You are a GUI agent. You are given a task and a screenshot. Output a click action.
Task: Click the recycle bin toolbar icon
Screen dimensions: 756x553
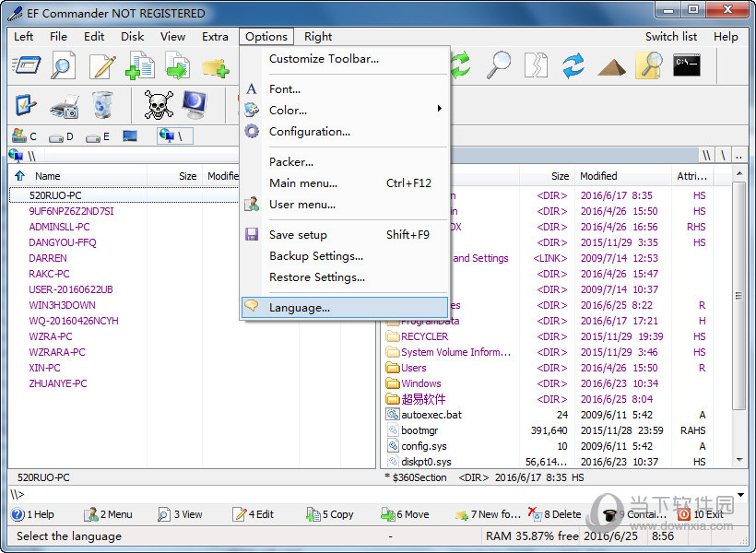(102, 105)
